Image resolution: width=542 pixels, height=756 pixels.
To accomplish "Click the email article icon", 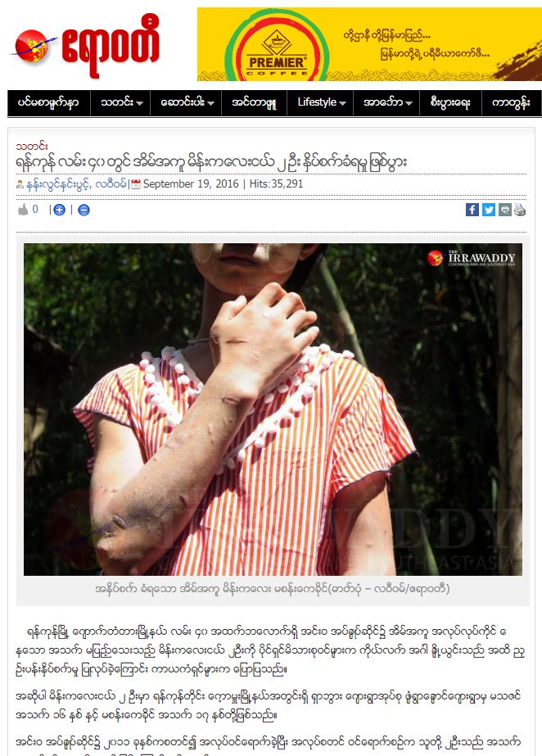I will click(505, 210).
